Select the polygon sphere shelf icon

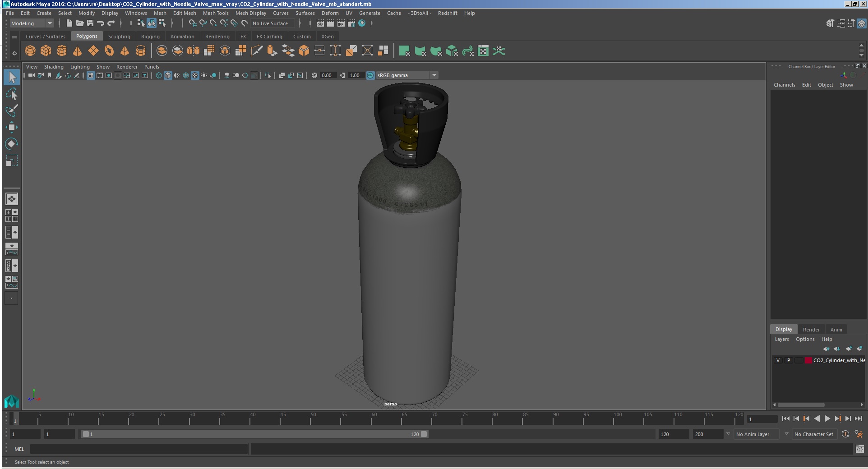click(30, 51)
